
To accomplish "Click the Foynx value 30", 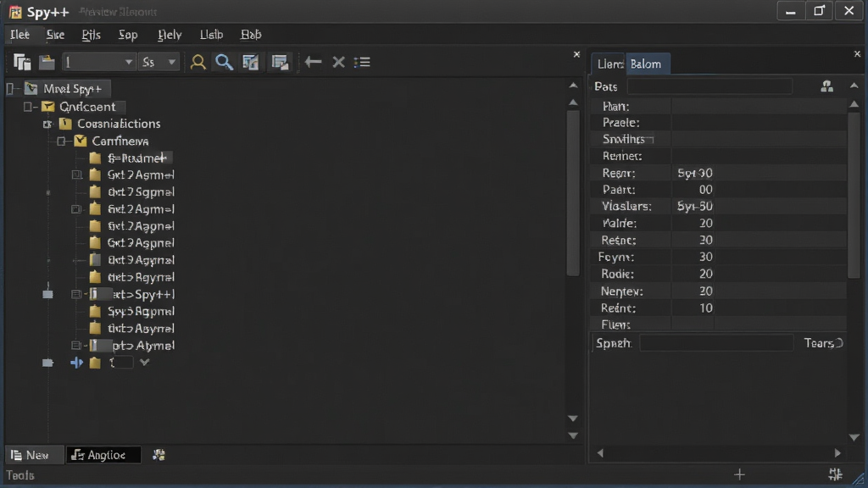I will point(706,257).
